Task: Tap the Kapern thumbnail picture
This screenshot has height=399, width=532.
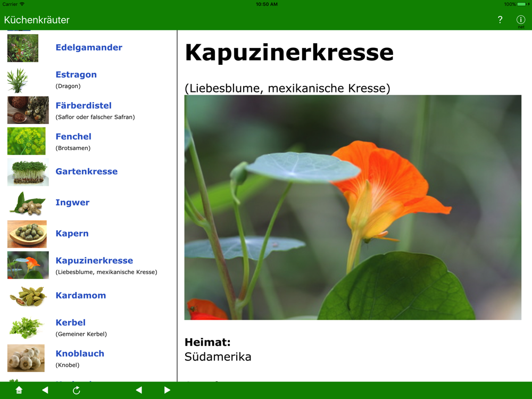Action: point(28,234)
